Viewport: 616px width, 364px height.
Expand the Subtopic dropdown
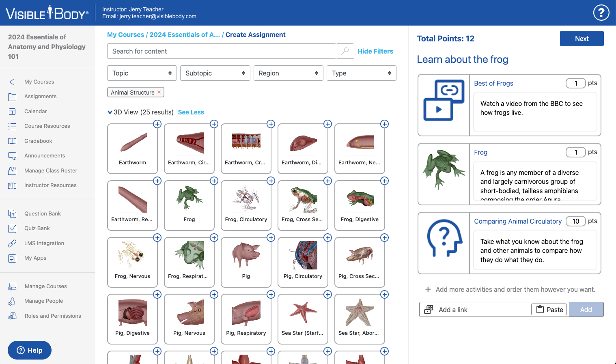tap(215, 73)
